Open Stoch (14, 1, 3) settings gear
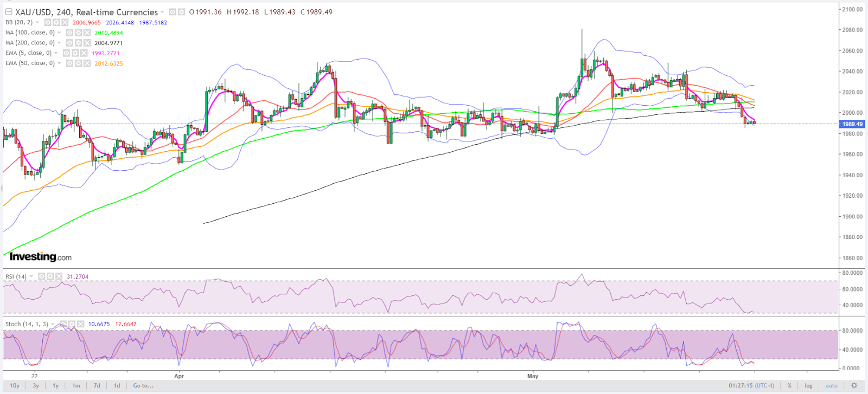 pos(72,324)
